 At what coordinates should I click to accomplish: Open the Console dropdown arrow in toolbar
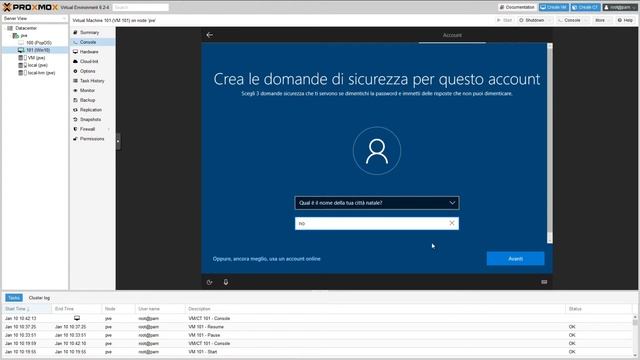coord(587,20)
